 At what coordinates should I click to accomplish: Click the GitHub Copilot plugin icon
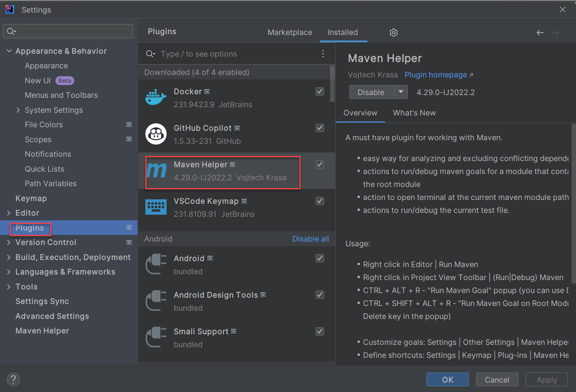click(156, 134)
